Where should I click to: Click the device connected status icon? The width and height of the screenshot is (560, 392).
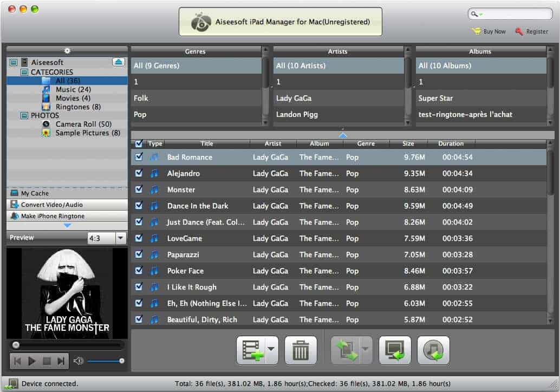[x=11, y=384]
